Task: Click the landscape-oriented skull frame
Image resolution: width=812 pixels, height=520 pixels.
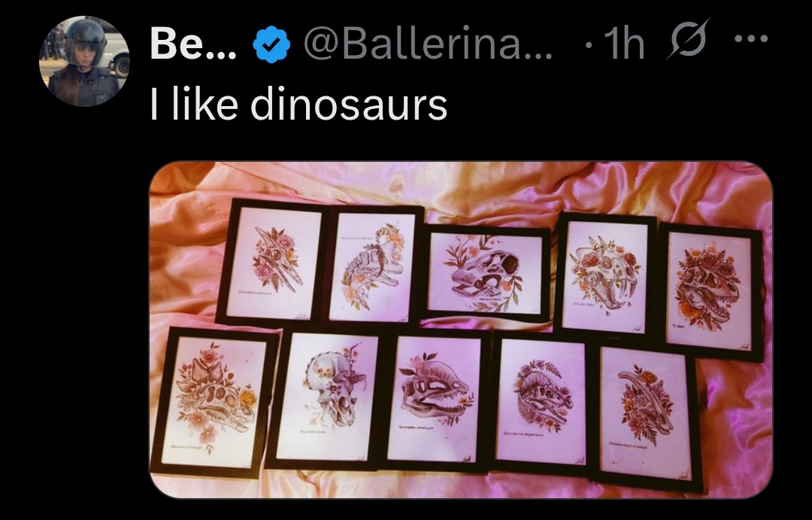Action: 485,272
